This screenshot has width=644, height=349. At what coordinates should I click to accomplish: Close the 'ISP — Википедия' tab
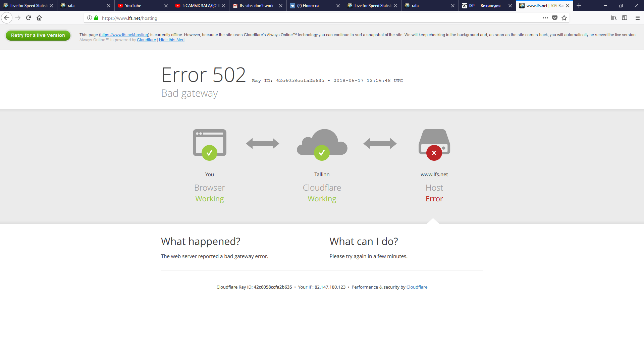[x=510, y=6]
